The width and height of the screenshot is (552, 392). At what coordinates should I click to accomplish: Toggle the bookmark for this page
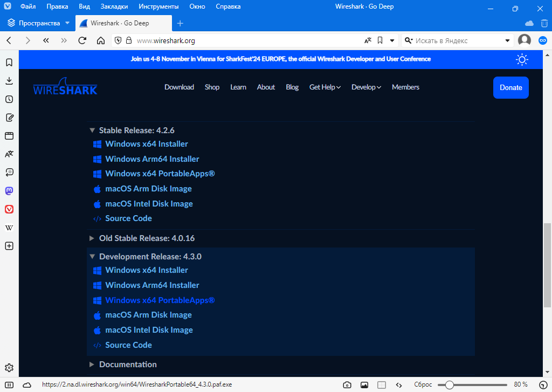[380, 40]
